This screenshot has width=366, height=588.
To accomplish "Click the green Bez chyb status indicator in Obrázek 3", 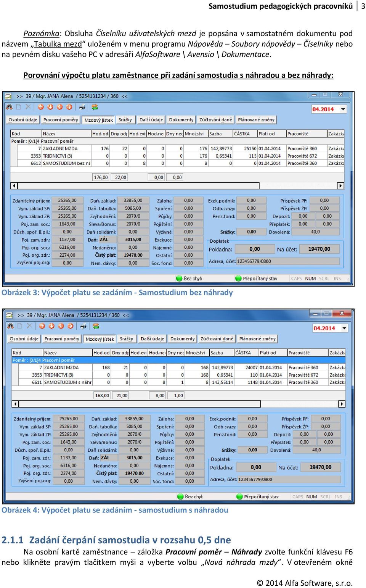I will (179, 279).
